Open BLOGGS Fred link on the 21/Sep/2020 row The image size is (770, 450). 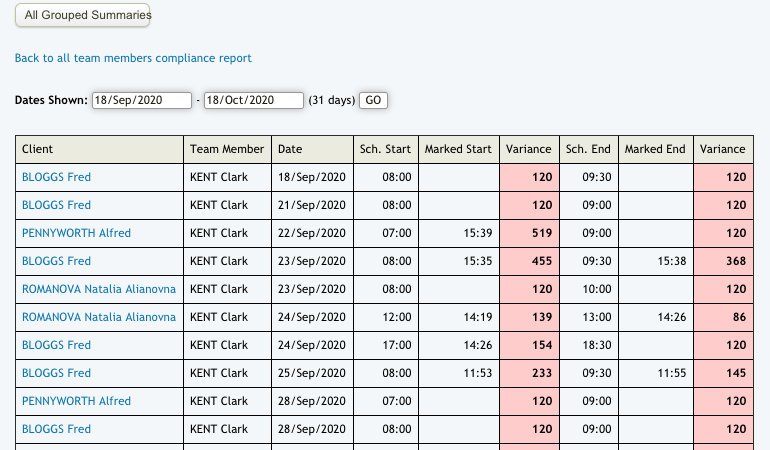pyautogui.click(x=56, y=205)
